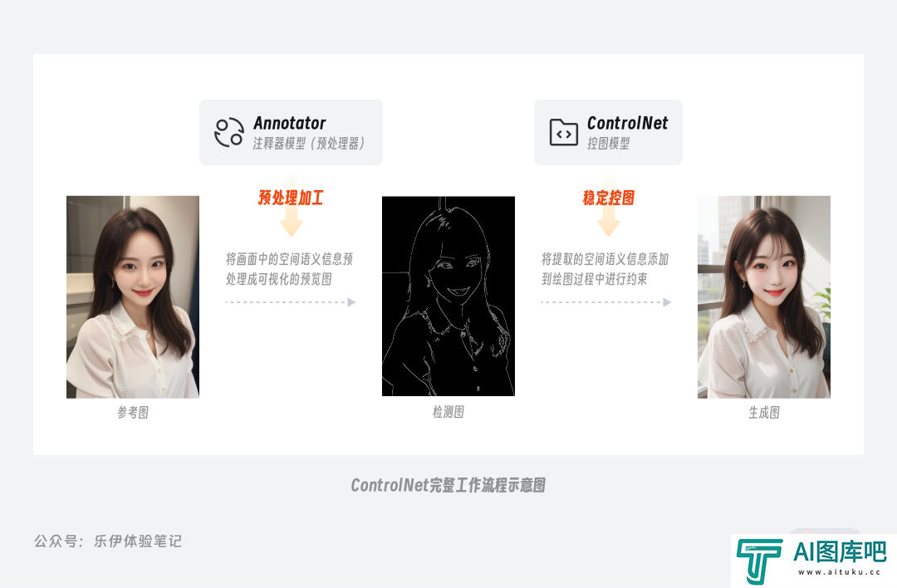Click the ControlNet folder code icon
The image size is (897, 588).
coord(563,133)
